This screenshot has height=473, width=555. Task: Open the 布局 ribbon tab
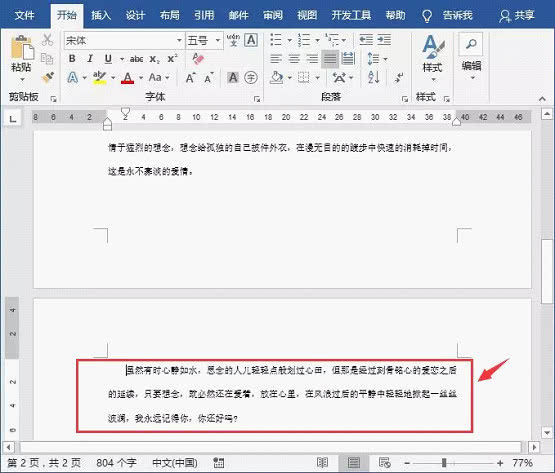pyautogui.click(x=170, y=15)
